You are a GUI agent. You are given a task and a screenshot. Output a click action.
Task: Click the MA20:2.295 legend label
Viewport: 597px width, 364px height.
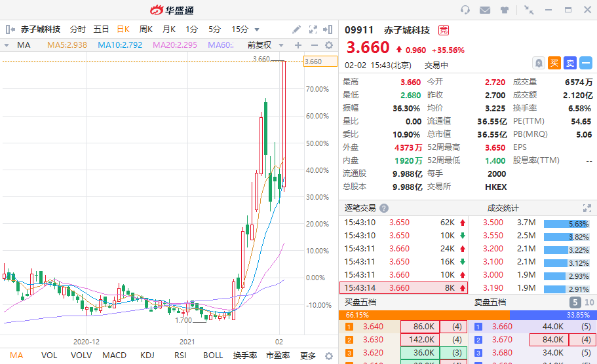tap(175, 45)
